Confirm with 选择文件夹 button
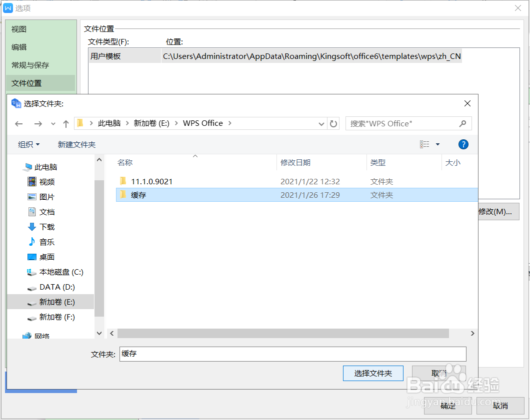The width and height of the screenshot is (530, 420). [x=373, y=373]
